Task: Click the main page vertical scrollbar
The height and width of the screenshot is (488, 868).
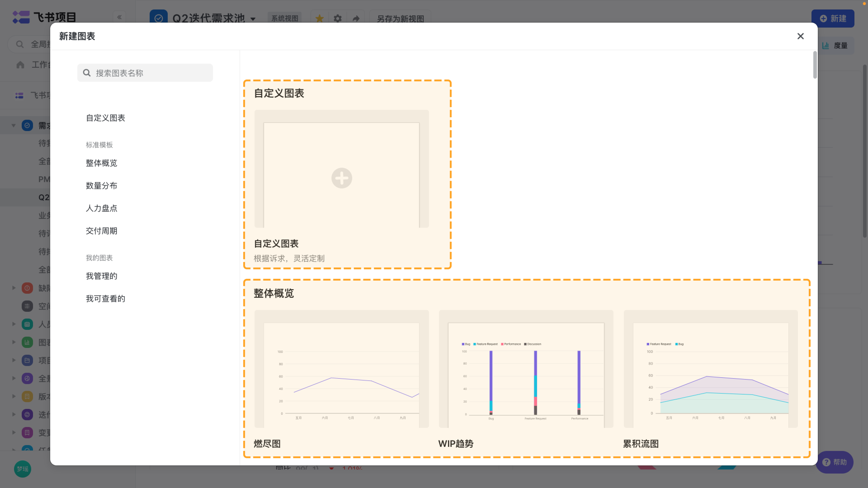Action: pyautogui.click(x=865, y=151)
